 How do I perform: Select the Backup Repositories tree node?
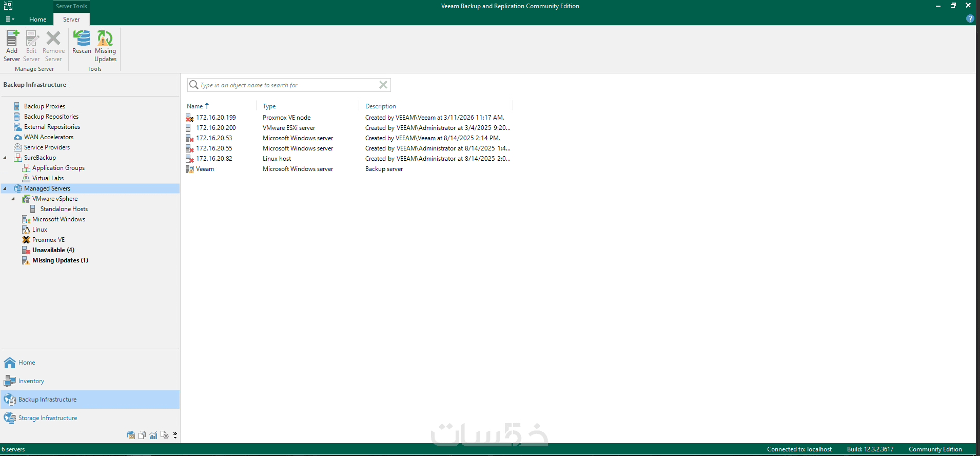51,117
